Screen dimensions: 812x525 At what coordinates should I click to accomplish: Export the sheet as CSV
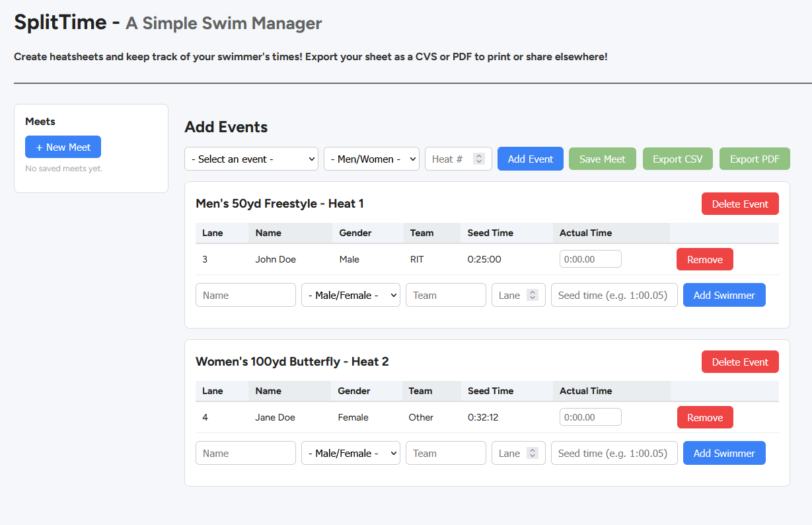(678, 159)
